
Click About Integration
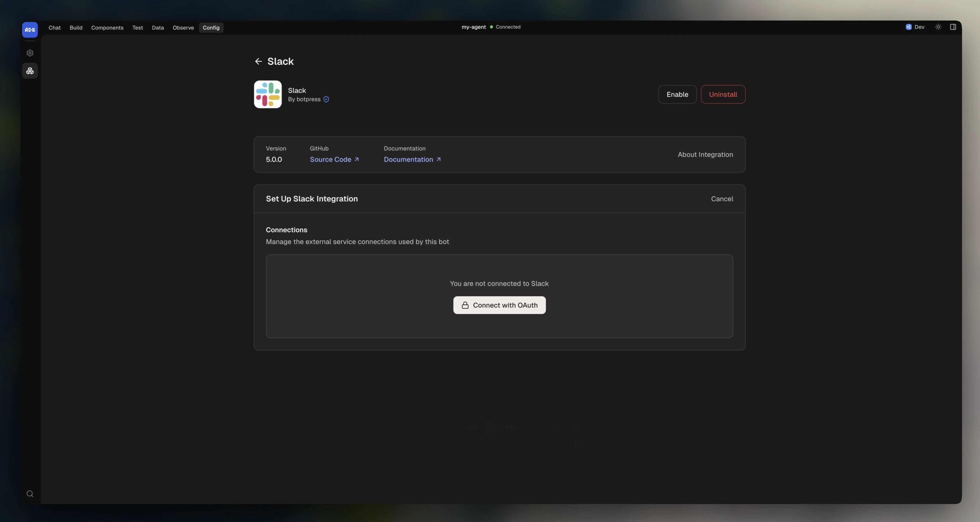tap(705, 154)
